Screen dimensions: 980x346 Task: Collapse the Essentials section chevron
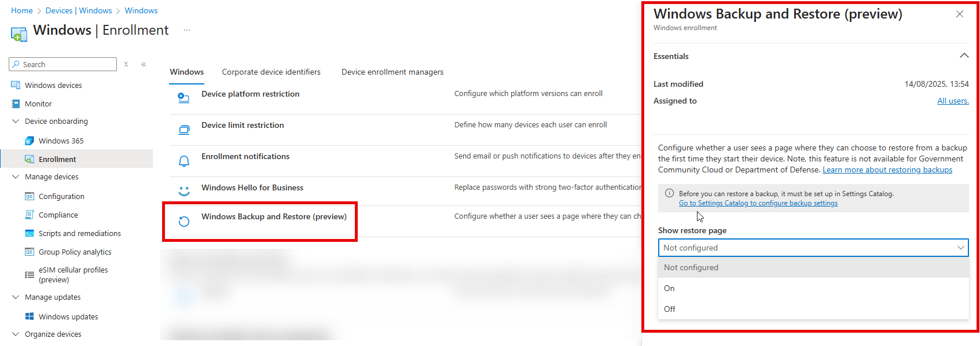964,56
